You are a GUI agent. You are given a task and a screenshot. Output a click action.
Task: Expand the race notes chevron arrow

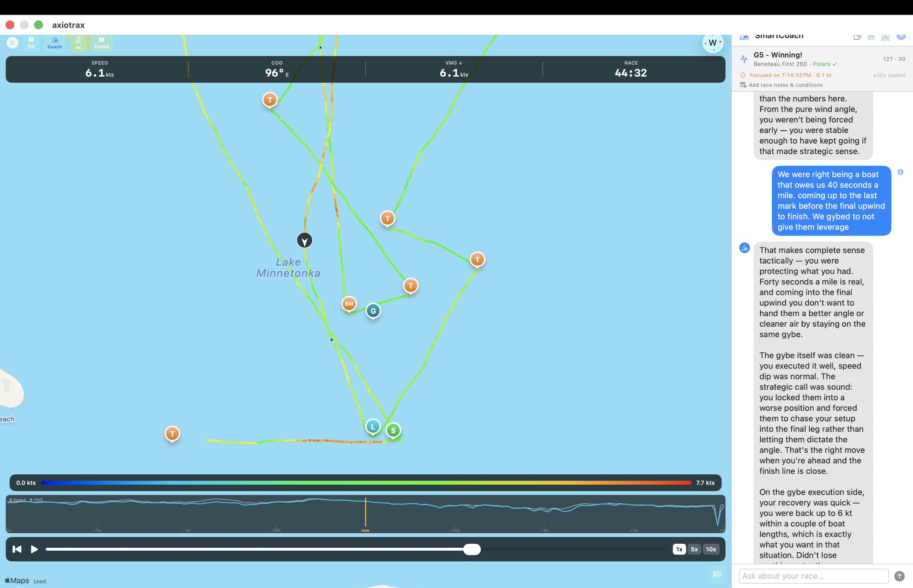[x=904, y=85]
